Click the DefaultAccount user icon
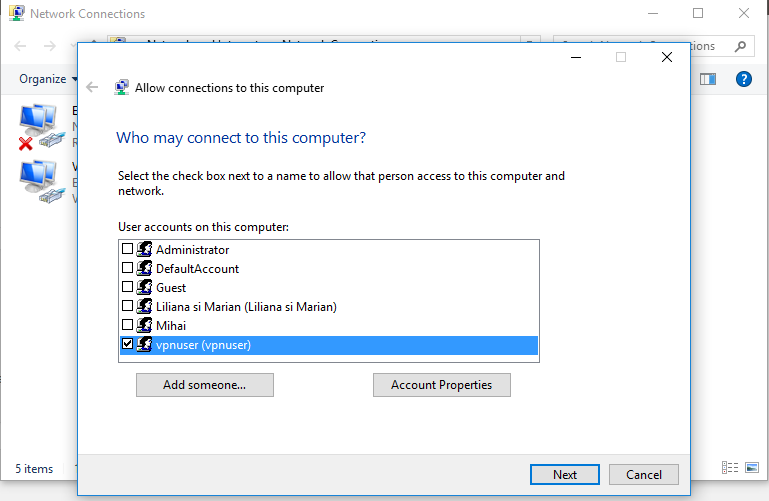 coord(144,268)
